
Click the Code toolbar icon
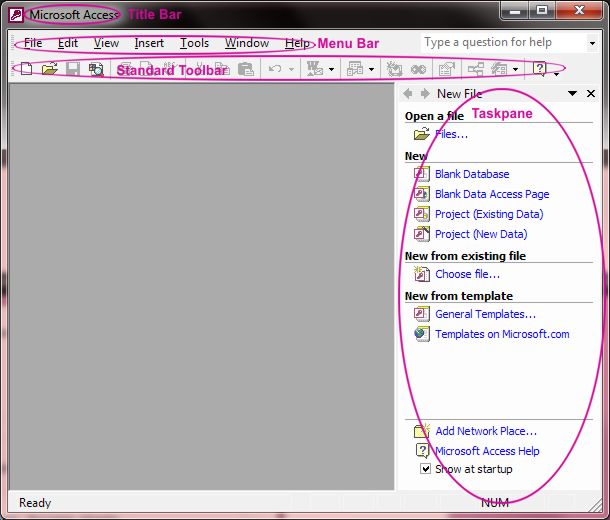click(x=394, y=69)
